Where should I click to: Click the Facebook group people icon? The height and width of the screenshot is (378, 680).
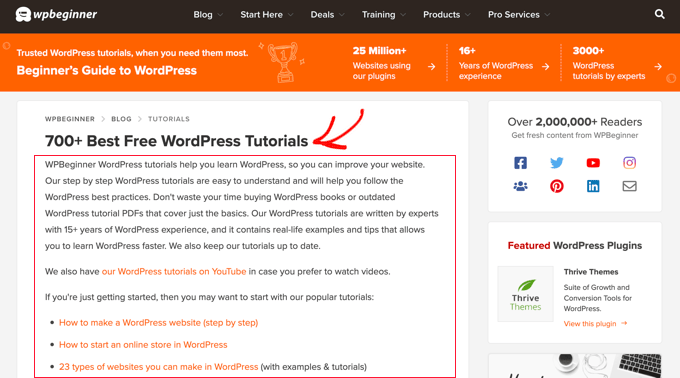520,186
